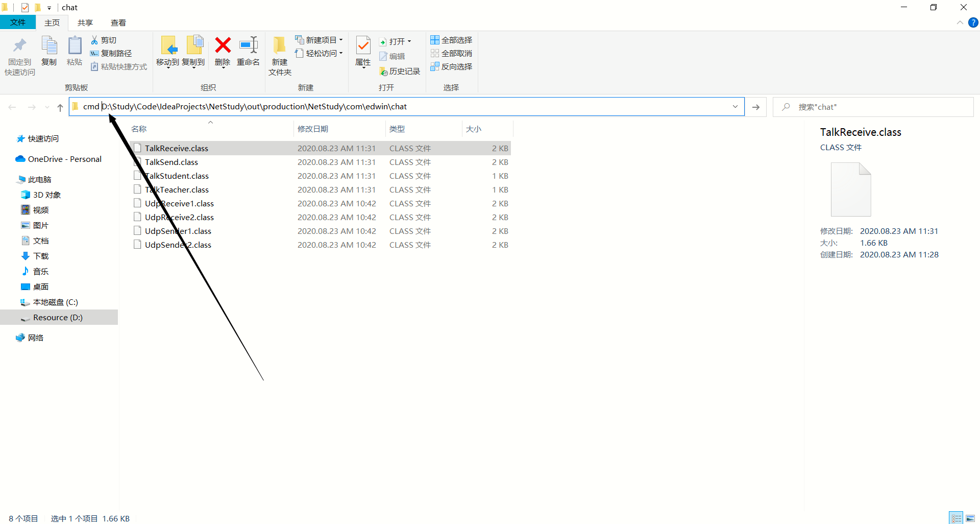
Task: Click the Move to (移动到) icon
Action: 168,45
